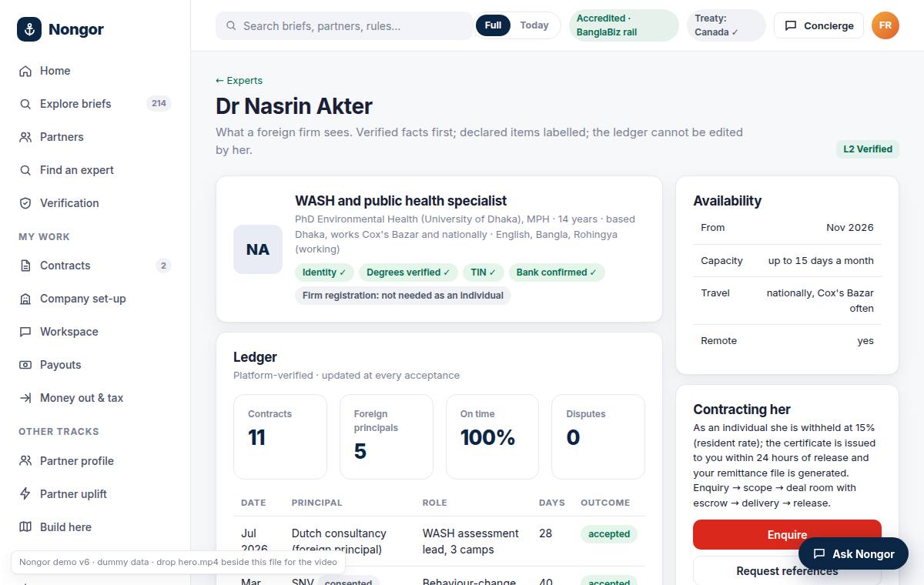924x585 pixels.
Task: Click the Verification shield icon
Action: (x=25, y=203)
